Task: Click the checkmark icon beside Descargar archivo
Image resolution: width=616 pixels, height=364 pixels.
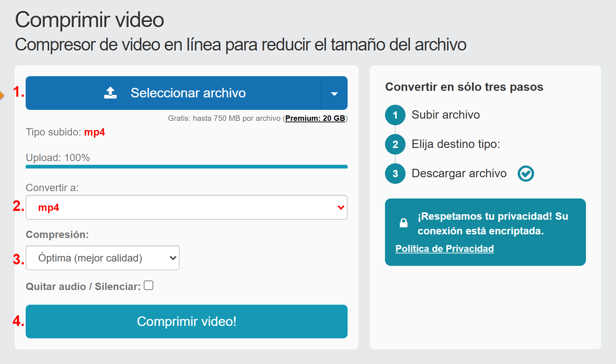Action: (x=525, y=174)
